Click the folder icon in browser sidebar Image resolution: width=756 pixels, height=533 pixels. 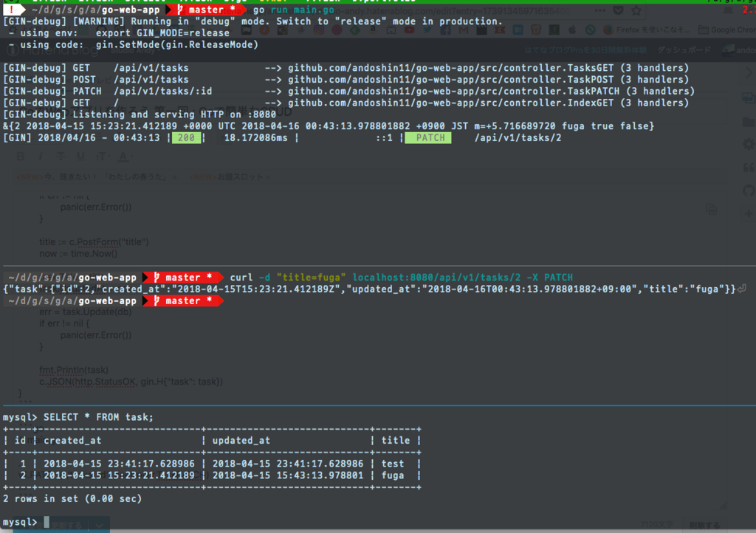click(749, 122)
